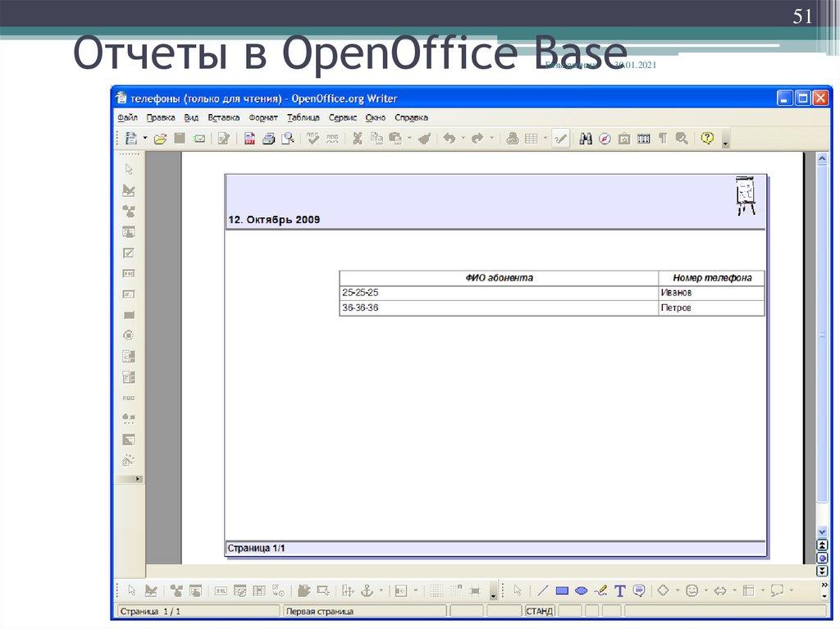Viewport: 840px width, 629px height.
Task: Insert text with the Text tool T icon
Action: tap(619, 590)
